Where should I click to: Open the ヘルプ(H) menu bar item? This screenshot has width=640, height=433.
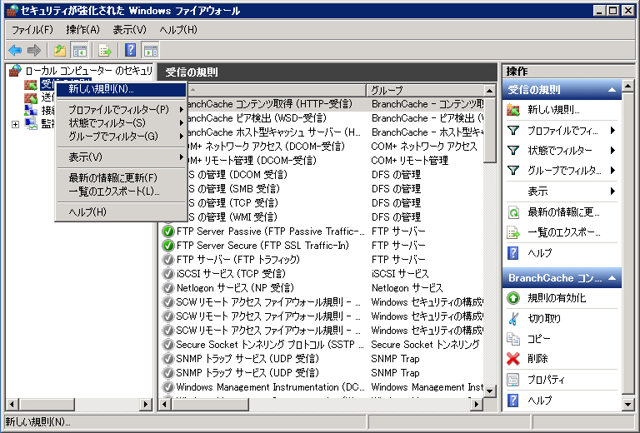pyautogui.click(x=178, y=30)
